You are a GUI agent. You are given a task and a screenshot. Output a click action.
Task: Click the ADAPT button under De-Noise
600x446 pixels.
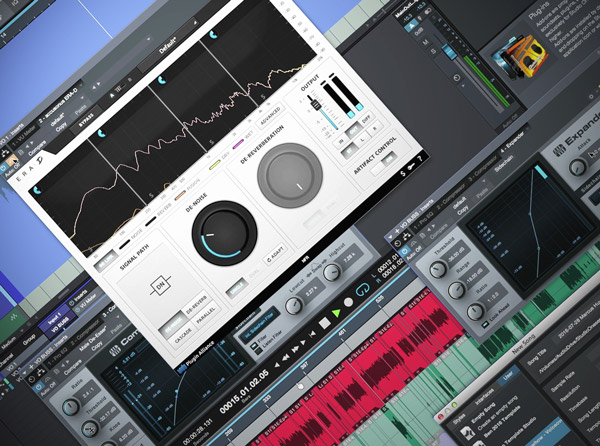tap(275, 254)
